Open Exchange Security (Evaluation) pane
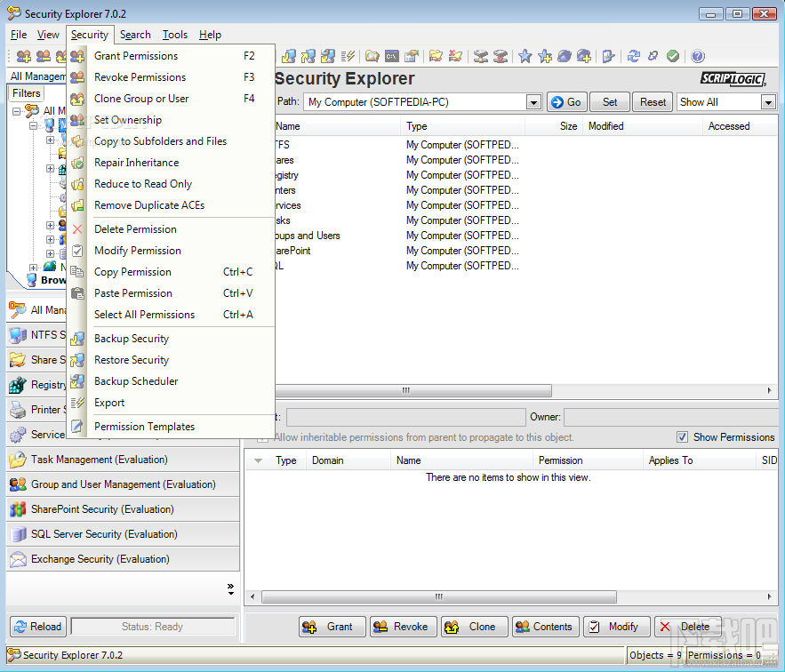The height and width of the screenshot is (672, 785). [124, 559]
